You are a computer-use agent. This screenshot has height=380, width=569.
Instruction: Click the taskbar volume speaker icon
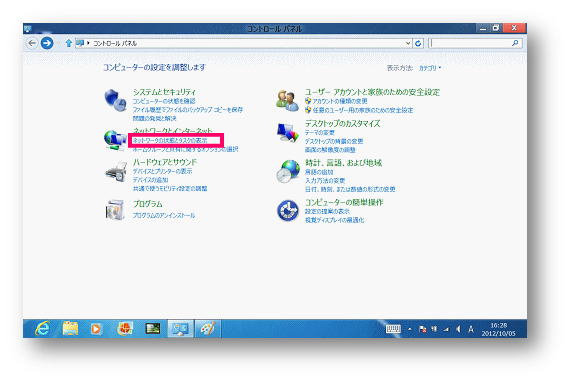(x=458, y=329)
